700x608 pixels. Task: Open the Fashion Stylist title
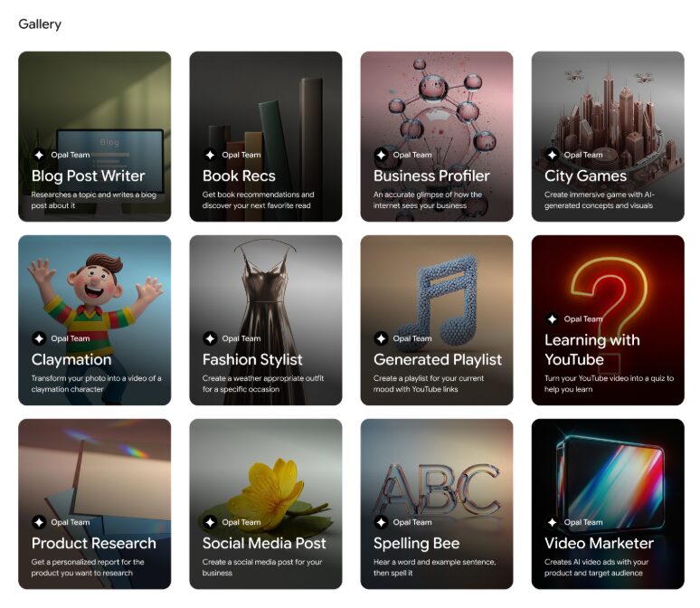[252, 359]
